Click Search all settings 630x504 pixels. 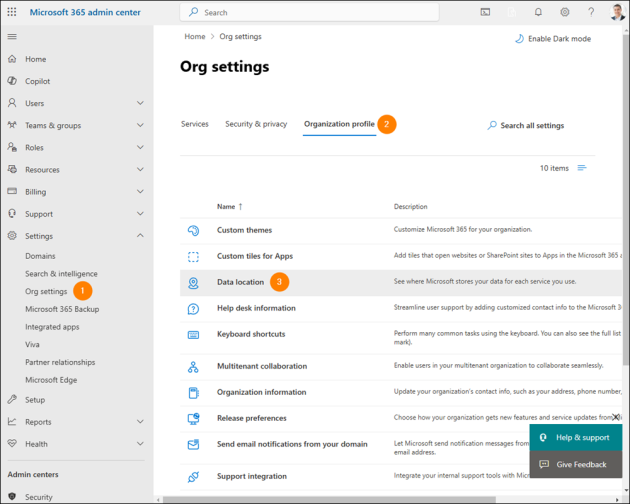pyautogui.click(x=526, y=125)
